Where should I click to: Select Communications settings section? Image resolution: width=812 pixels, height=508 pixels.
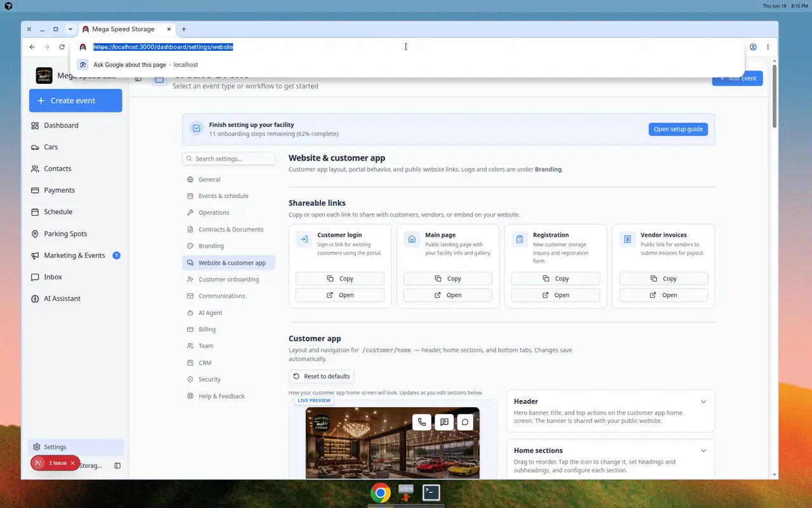pos(228,296)
